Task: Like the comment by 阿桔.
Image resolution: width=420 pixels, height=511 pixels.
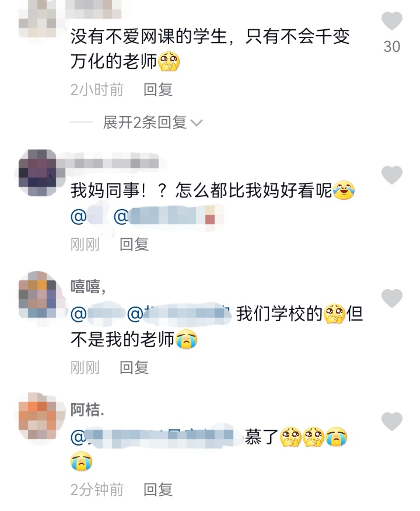Action: [391, 422]
